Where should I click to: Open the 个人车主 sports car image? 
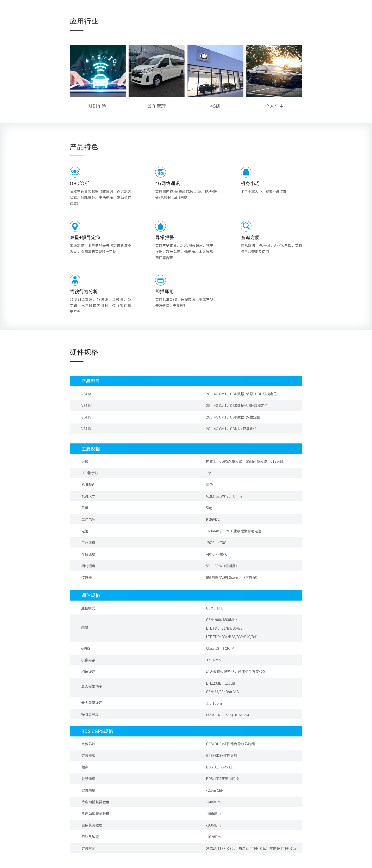tap(274, 71)
